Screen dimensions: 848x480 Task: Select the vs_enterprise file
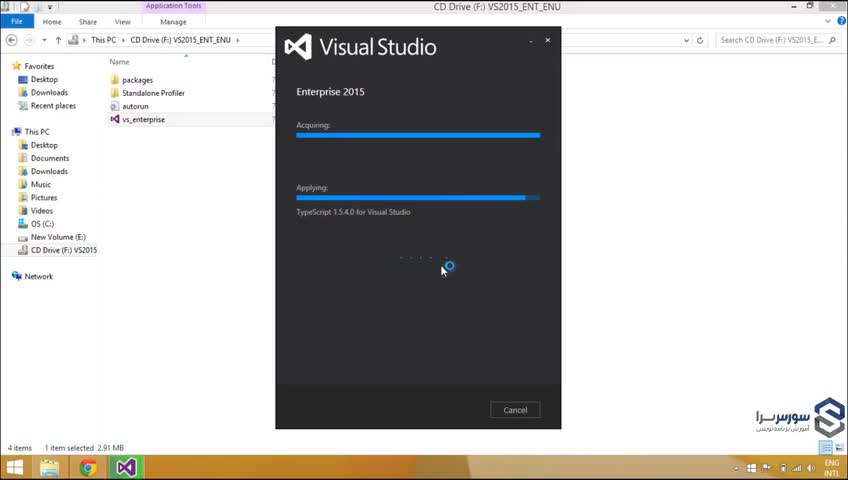click(143, 119)
